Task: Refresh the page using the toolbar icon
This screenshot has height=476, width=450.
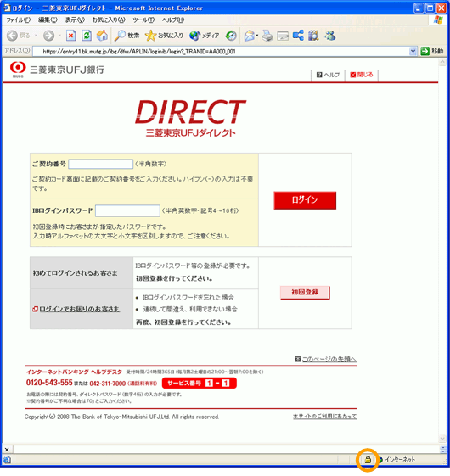Action: (x=87, y=36)
